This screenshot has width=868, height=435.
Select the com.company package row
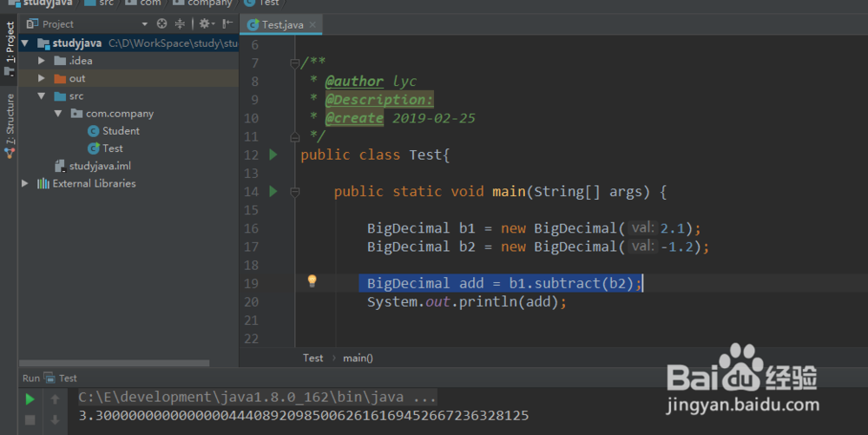[128, 114]
